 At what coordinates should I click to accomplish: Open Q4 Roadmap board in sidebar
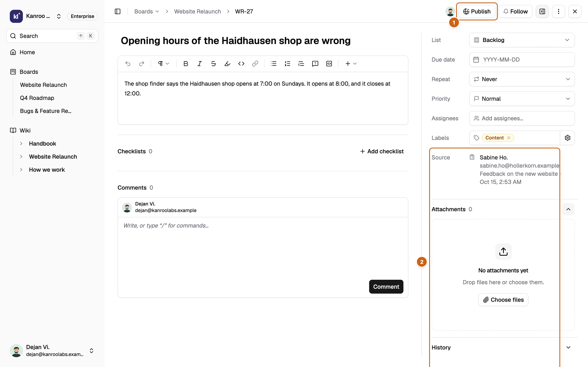(37, 98)
